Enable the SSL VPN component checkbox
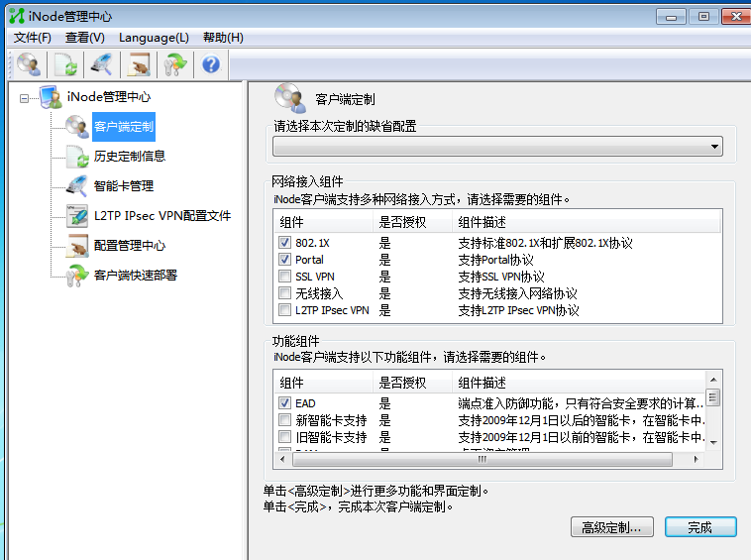 (284, 276)
